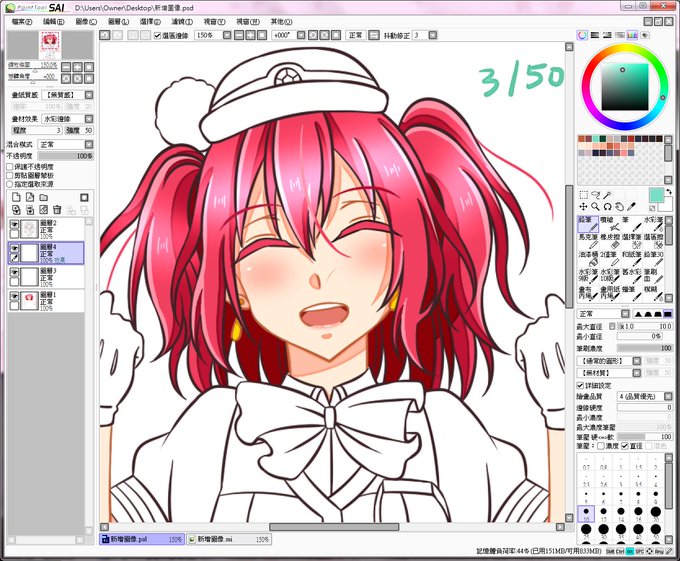
Task: Enable 剪貼圖層蒙板 clipping group checkbox
Action: pyautogui.click(x=10, y=175)
